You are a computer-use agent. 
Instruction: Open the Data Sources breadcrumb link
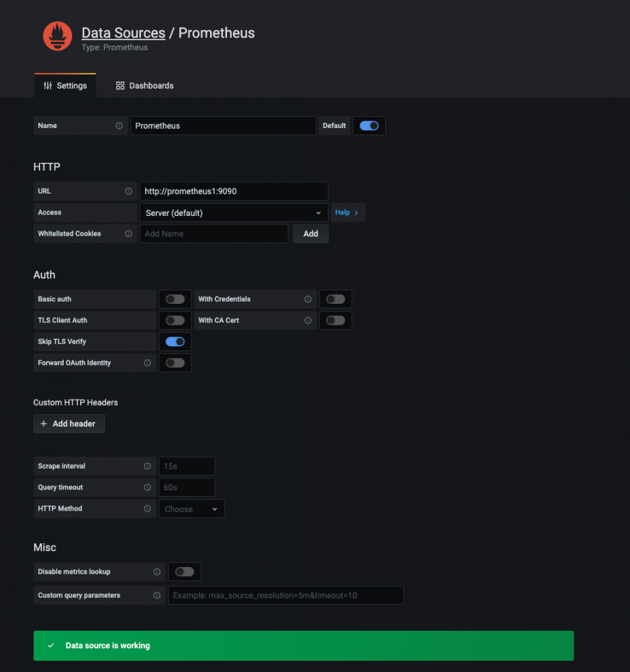pyautogui.click(x=123, y=33)
